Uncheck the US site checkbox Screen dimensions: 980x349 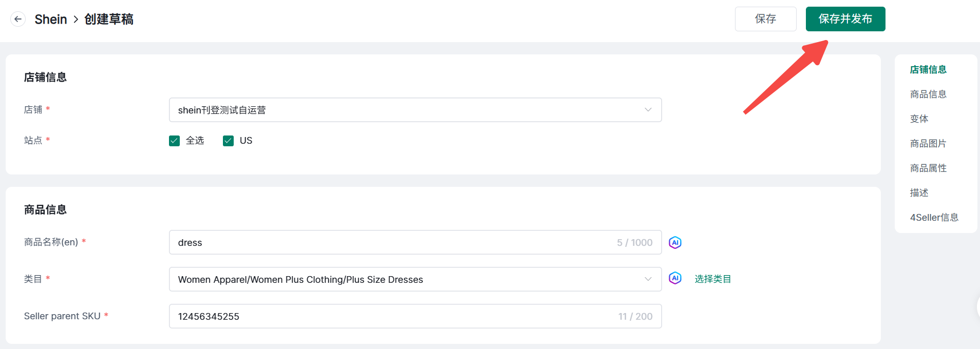(x=229, y=141)
